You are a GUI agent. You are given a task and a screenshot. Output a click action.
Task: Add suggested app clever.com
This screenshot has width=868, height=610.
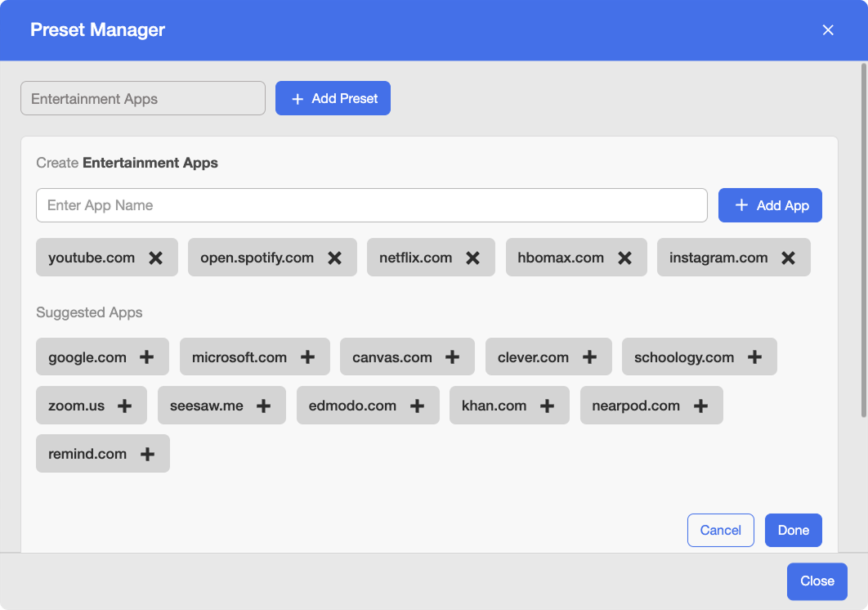click(x=589, y=357)
